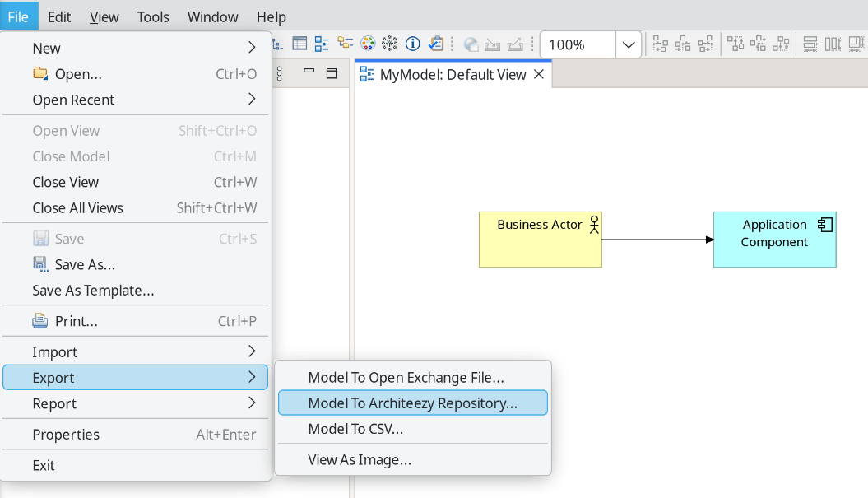Click the Align Left toolbar icon
Viewport: 868px width, 498px height.
coord(660,44)
